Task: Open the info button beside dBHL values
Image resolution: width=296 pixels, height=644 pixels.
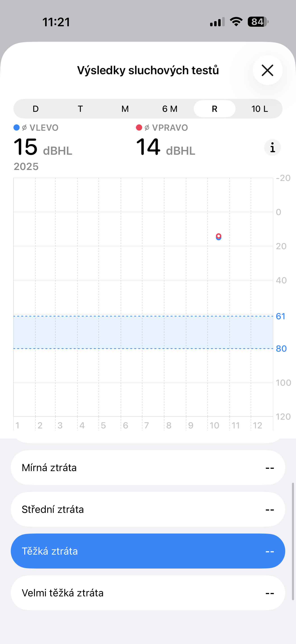Action: (272, 148)
